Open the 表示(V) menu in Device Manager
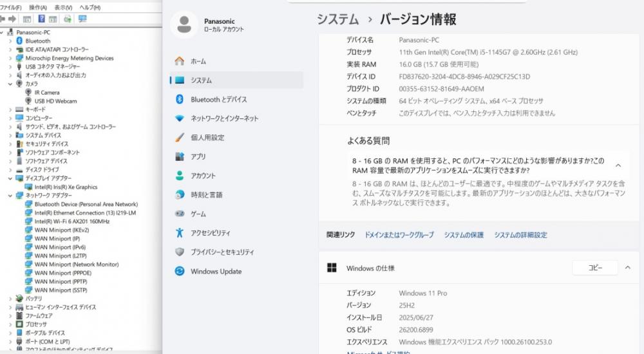The height and width of the screenshot is (354, 644). click(x=63, y=7)
